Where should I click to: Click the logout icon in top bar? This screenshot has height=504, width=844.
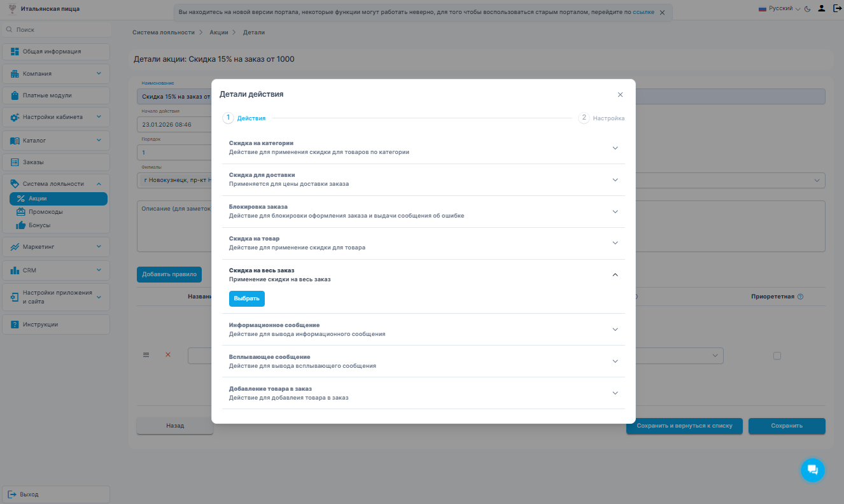tap(837, 8)
